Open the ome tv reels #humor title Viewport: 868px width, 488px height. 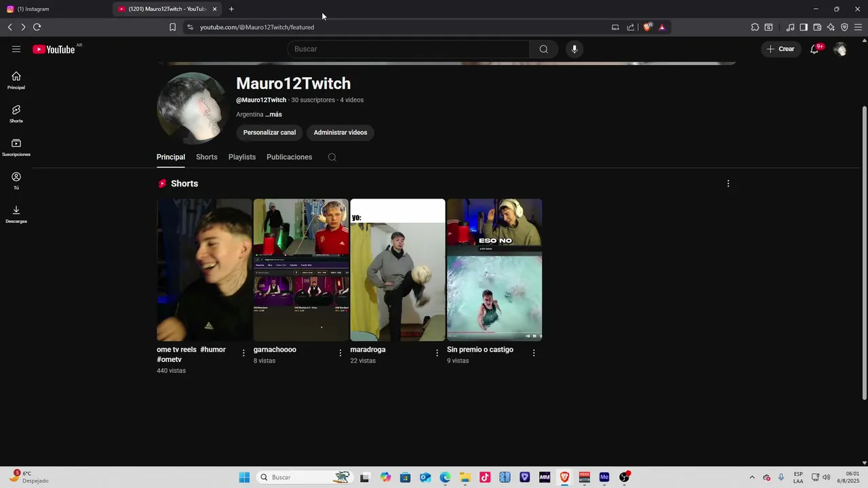tap(191, 354)
